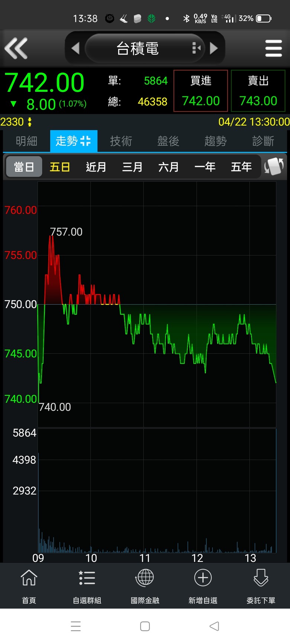Tap the Bluetooth status icon
Screen dimensions: 290x644
[186, 18]
